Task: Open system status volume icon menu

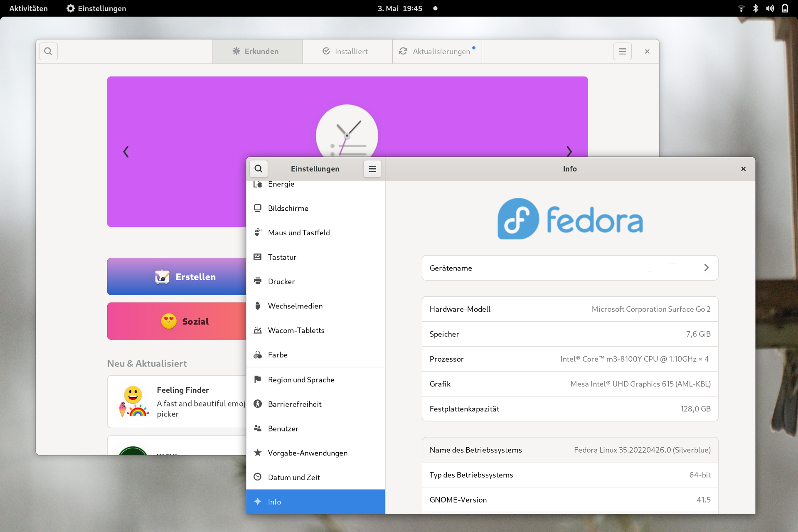Action: [770, 8]
